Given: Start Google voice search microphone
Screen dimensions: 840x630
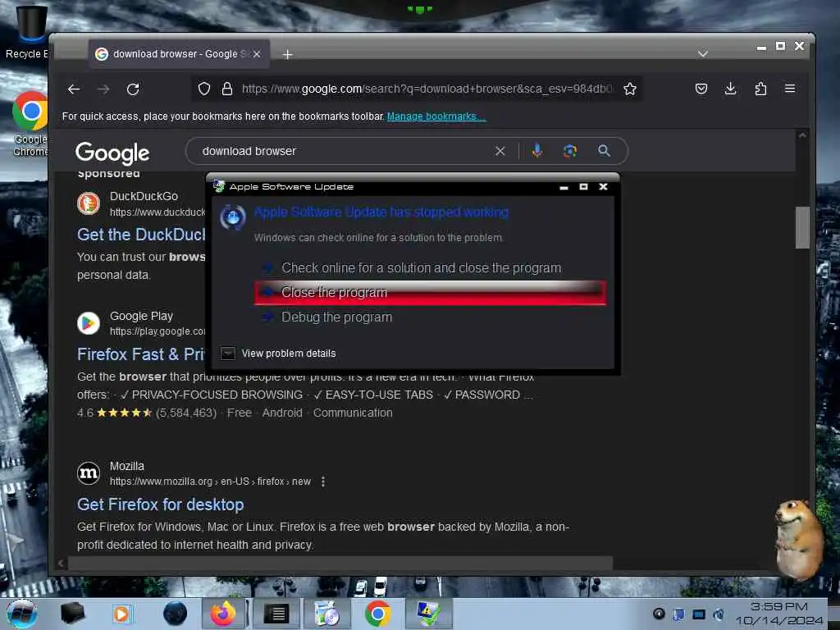Looking at the screenshot, I should tap(536, 151).
